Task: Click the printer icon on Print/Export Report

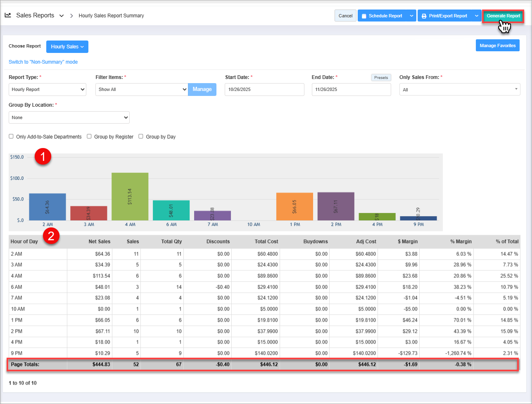Action: (x=424, y=16)
